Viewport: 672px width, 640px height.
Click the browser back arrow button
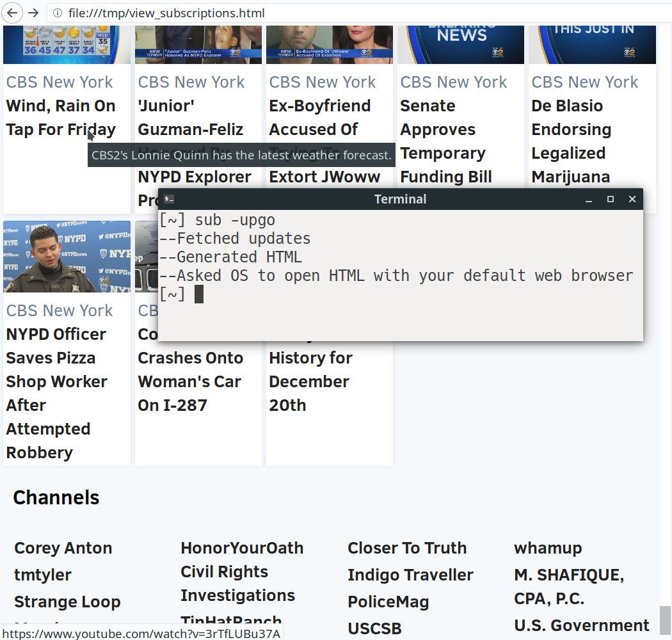point(12,13)
